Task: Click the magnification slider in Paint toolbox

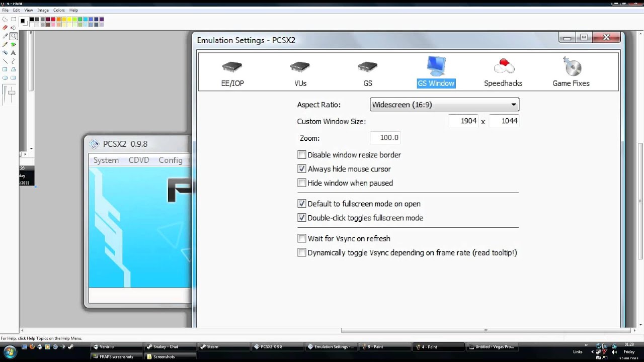Action: tap(12, 93)
